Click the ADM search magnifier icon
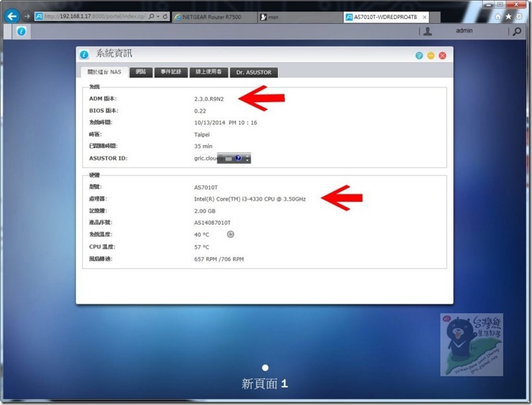Viewport: 532px width, 405px height. [517, 32]
